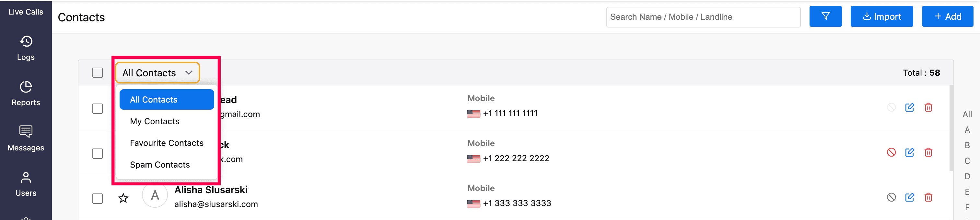The height and width of the screenshot is (220, 980).
Task: Jump to letter B in alphabet index
Action: [x=967, y=146]
